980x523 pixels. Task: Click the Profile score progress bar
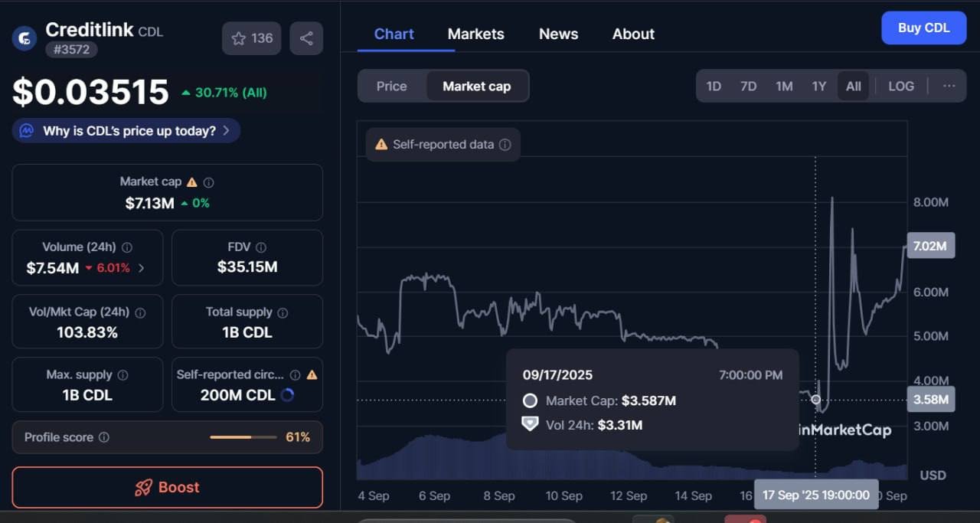243,436
